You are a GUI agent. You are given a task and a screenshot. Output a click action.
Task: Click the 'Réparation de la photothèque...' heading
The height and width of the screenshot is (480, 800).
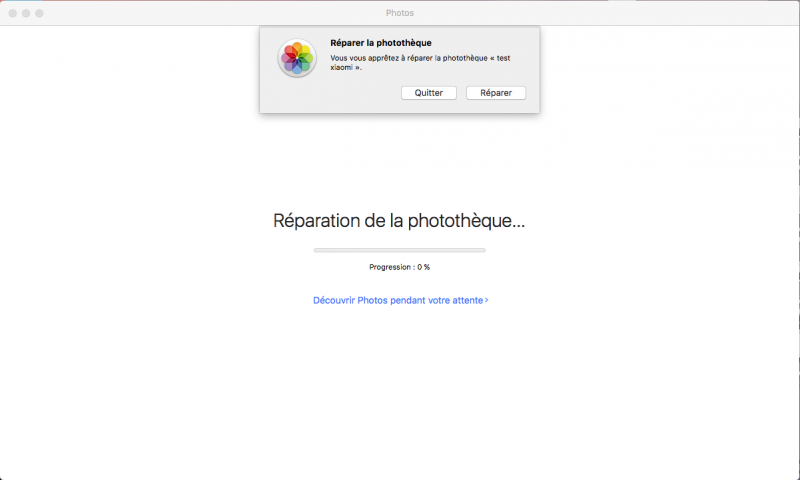click(399, 220)
